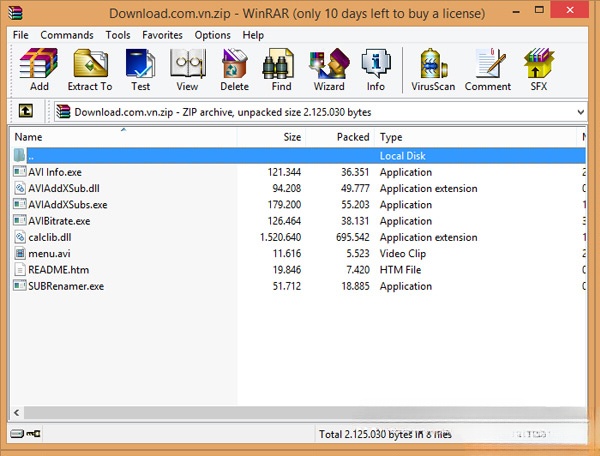Click the size value 11.616
The height and width of the screenshot is (456, 600).
(287, 254)
